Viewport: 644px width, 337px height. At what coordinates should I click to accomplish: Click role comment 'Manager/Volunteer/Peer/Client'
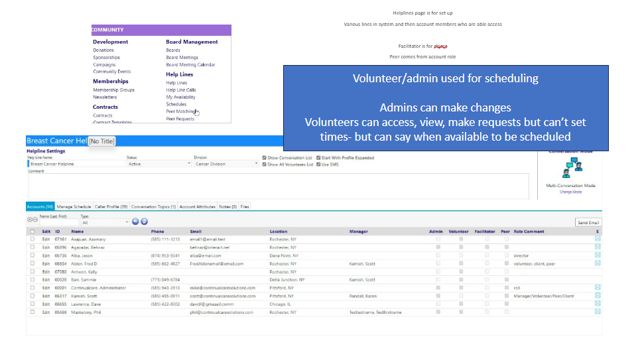coord(544,296)
